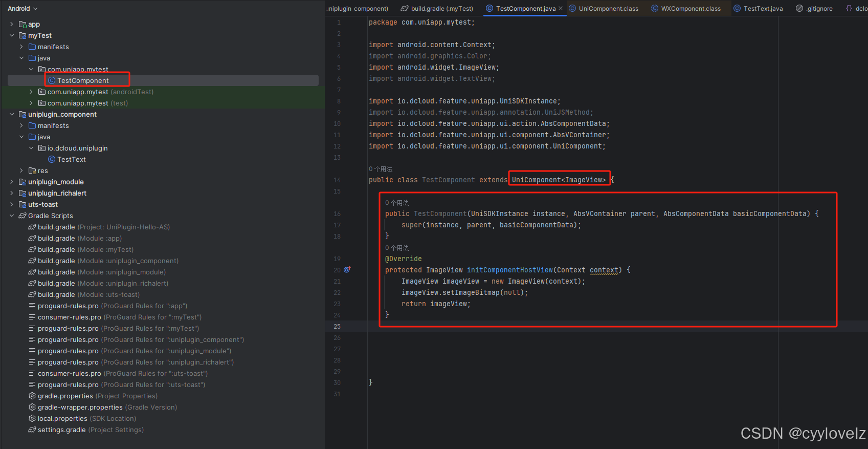Close the TestComponent.java editor tab
This screenshot has height=449, width=868.
coord(561,8)
